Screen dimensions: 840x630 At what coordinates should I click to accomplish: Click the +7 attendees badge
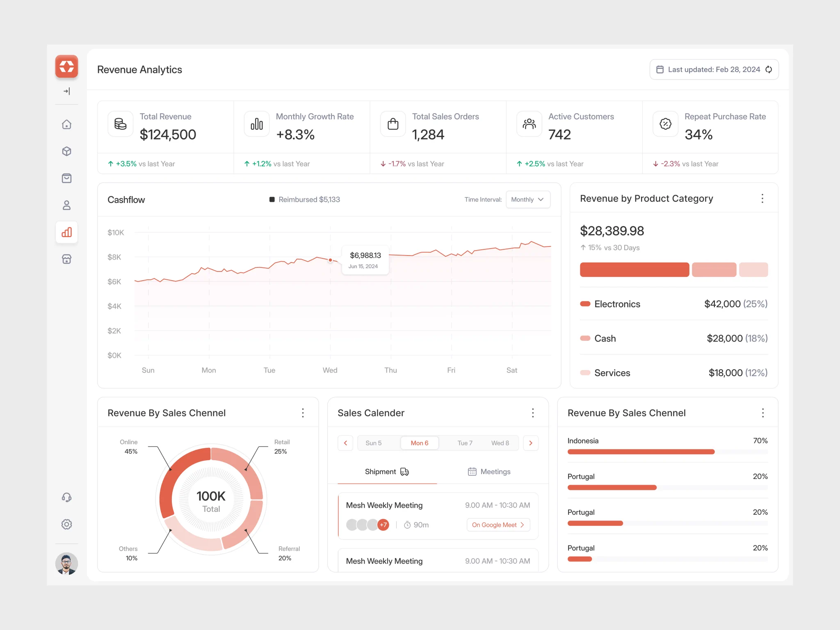click(383, 525)
